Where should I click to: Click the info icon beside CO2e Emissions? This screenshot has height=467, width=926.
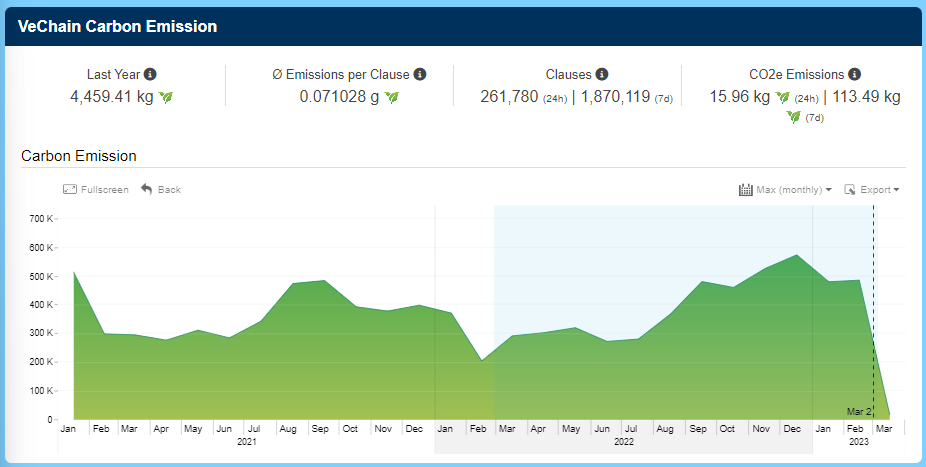click(x=855, y=74)
